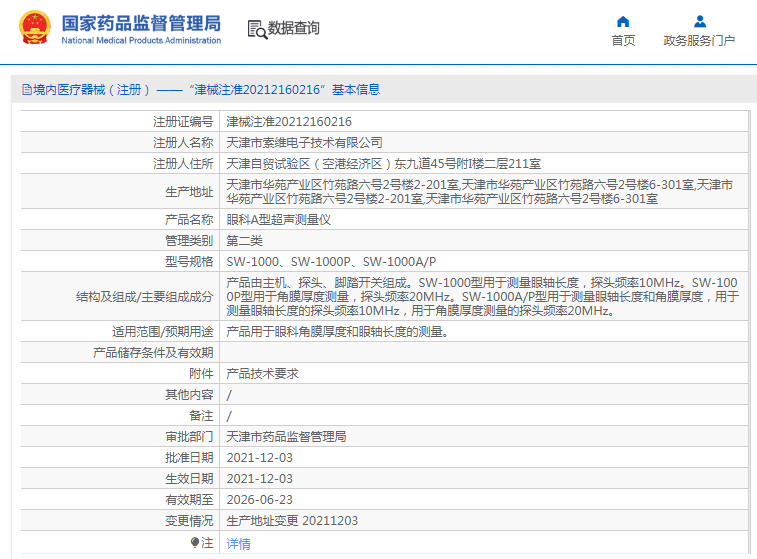Select model value SW-1000、SW-1000P、SW-1000A/P
Screen dimensions: 757x559
[331, 262]
